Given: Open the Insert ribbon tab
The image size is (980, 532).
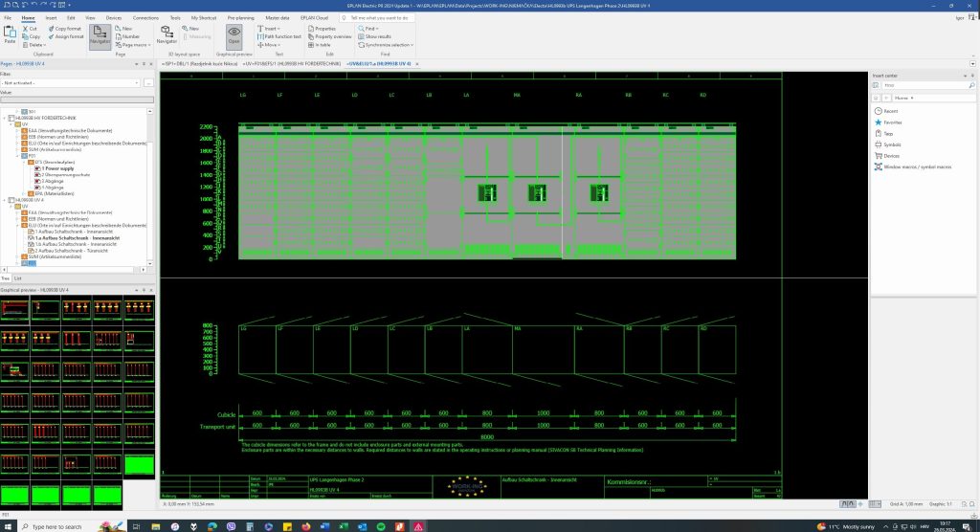Looking at the screenshot, I should (51, 17).
